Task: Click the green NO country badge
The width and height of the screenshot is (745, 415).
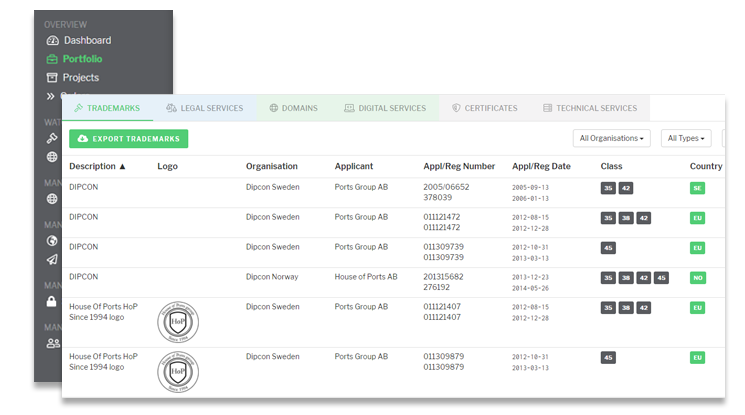Action: (697, 278)
